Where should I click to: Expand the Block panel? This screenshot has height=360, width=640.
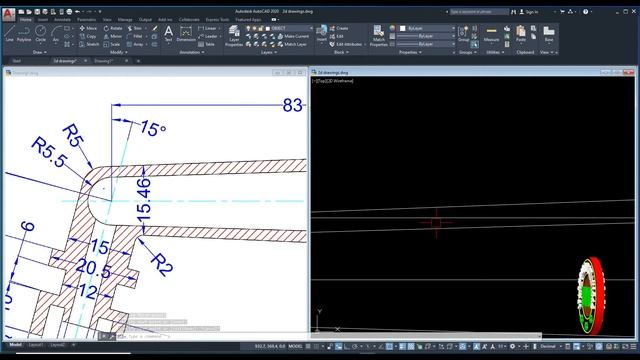341,52
